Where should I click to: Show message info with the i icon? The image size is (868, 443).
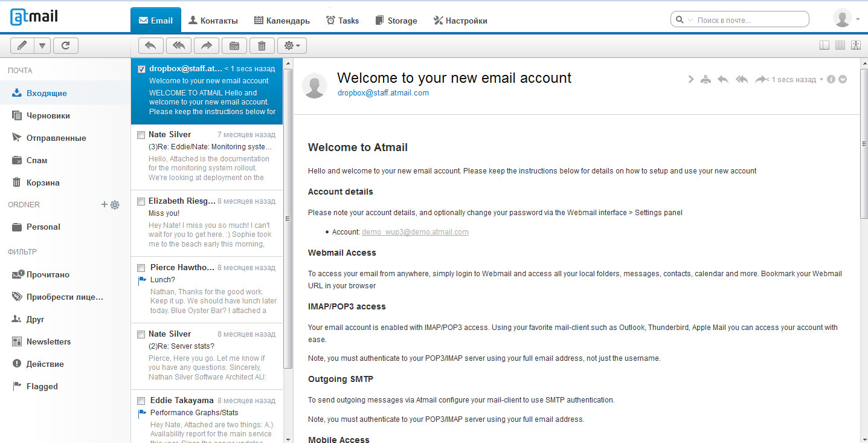[x=831, y=79]
